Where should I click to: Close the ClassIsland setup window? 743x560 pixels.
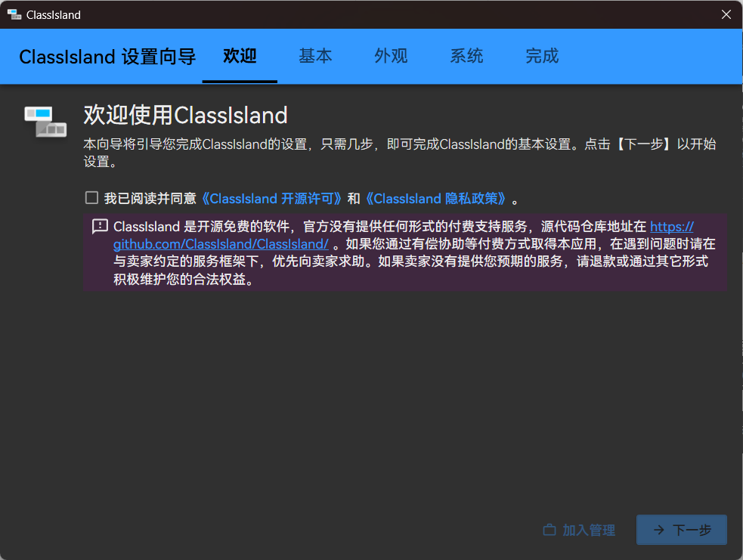point(726,14)
